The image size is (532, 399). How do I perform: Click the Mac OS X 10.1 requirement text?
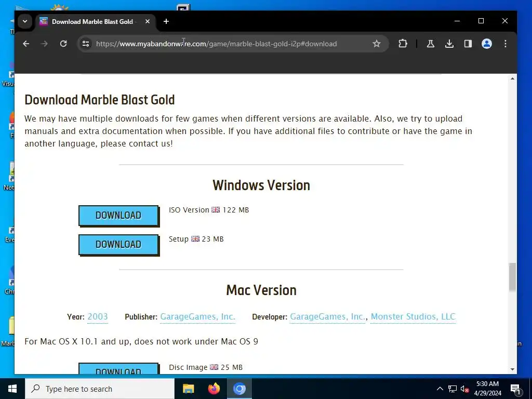[141, 341]
